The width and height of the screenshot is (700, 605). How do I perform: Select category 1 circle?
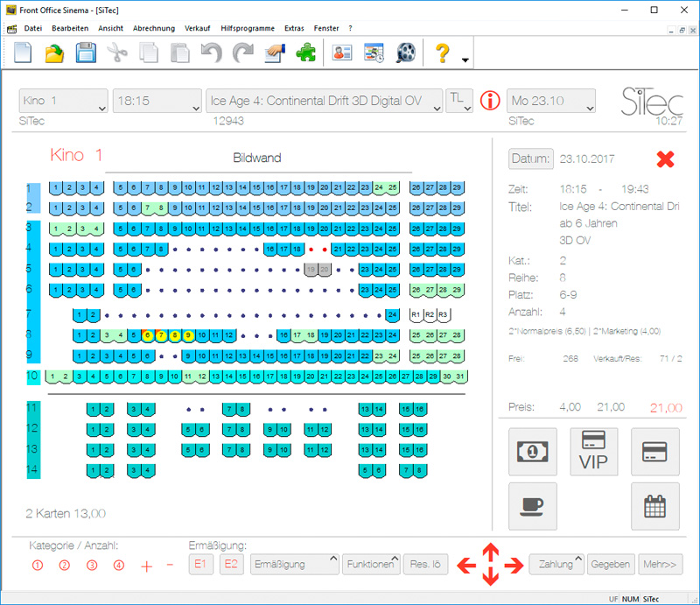click(38, 565)
